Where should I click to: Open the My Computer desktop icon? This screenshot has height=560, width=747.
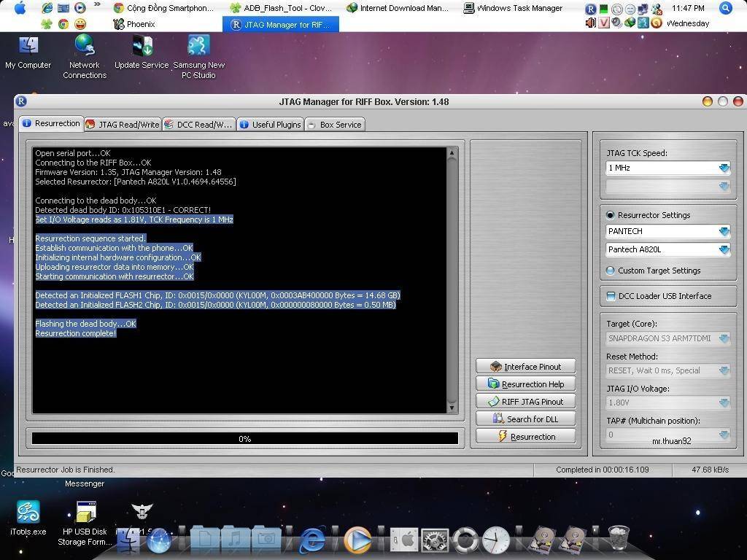28,52
